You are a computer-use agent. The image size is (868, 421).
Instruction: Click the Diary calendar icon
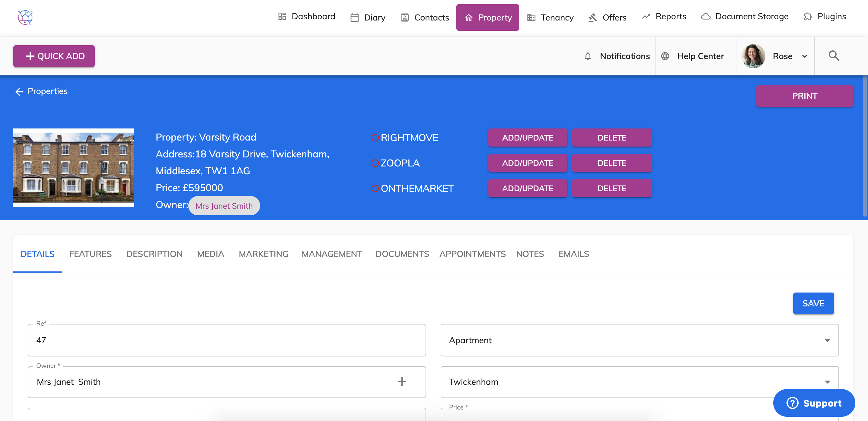tap(355, 17)
